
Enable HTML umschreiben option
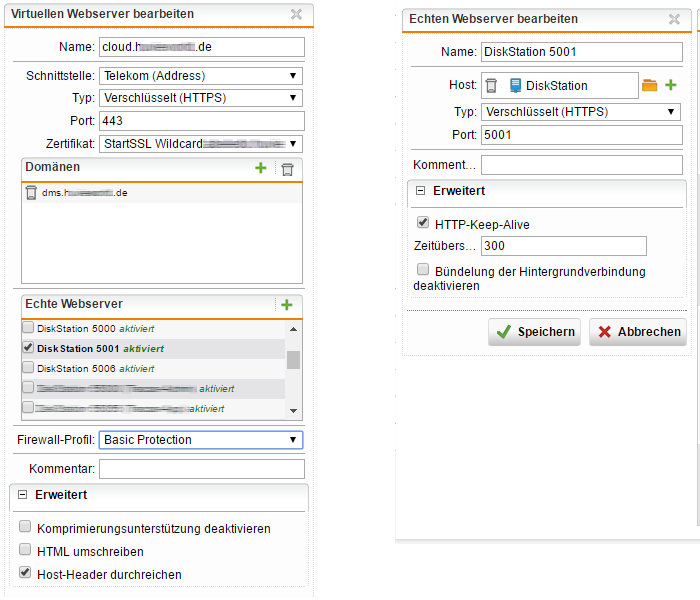(x=25, y=550)
